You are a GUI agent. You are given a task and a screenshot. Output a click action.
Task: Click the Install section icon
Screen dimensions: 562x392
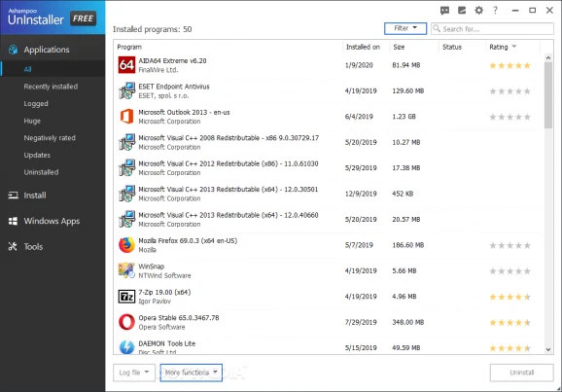[x=13, y=196]
